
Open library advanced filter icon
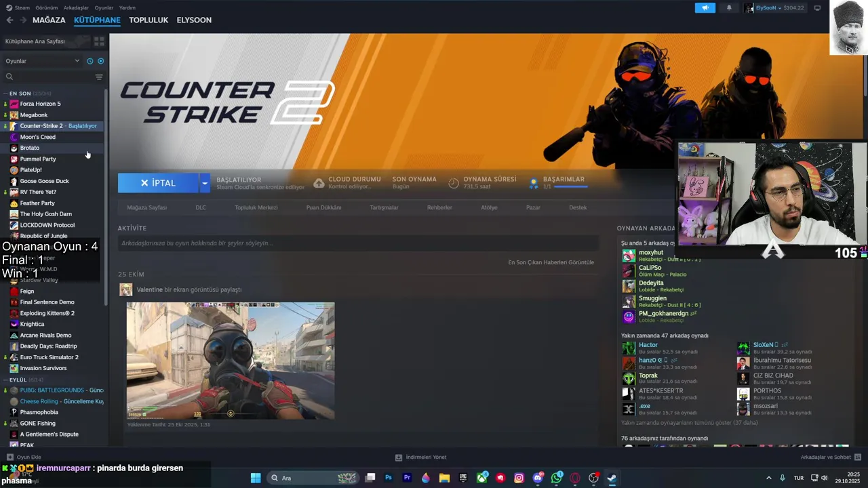tap(99, 77)
